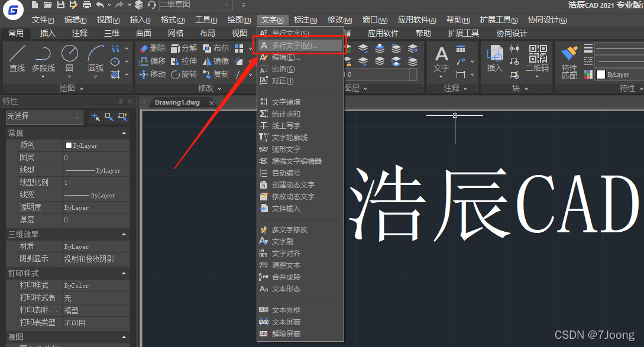Click the 偏移 offset tool
This screenshot has height=347, width=644.
click(x=153, y=61)
